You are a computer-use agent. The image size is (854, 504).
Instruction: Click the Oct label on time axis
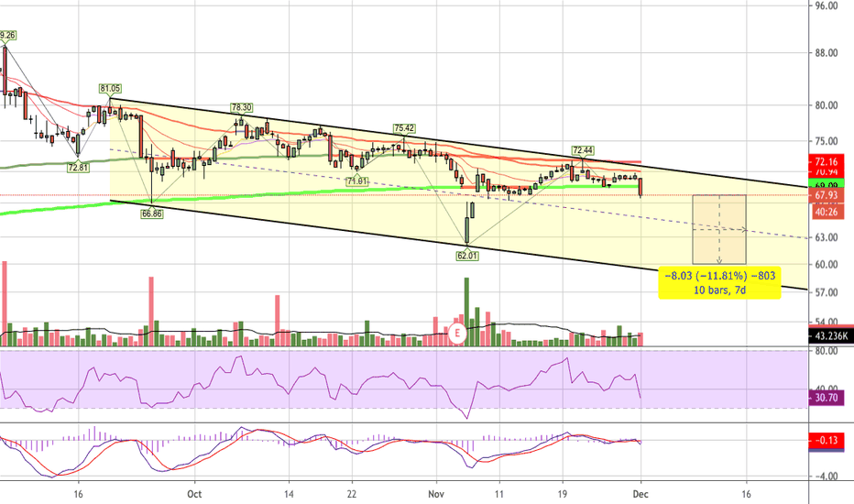[194, 494]
